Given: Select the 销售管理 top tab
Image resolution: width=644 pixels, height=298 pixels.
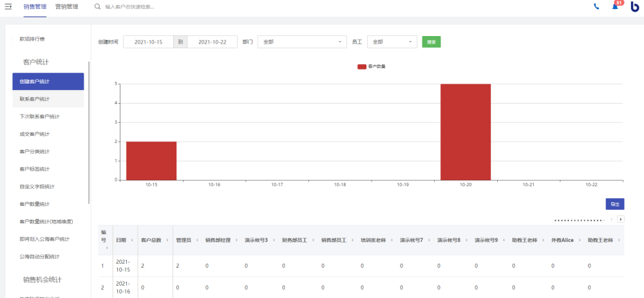Looking at the screenshot, I should click(x=35, y=6).
